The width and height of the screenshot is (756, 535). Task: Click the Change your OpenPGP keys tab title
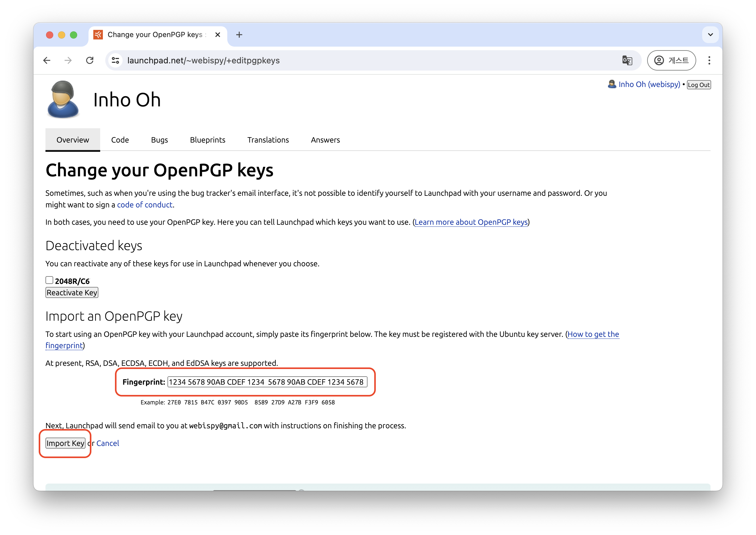coord(155,35)
